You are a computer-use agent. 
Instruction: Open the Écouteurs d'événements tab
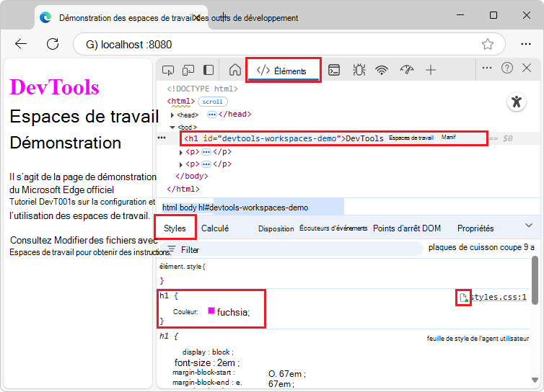pos(333,228)
